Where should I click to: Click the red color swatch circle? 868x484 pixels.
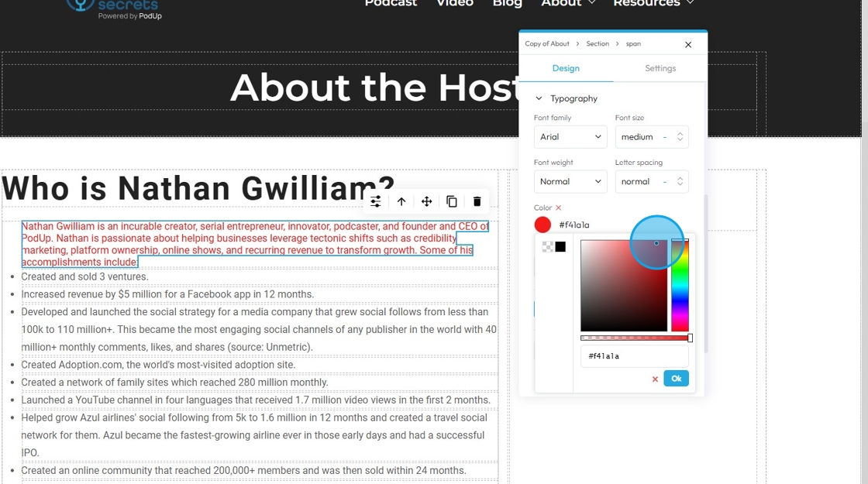tap(542, 225)
